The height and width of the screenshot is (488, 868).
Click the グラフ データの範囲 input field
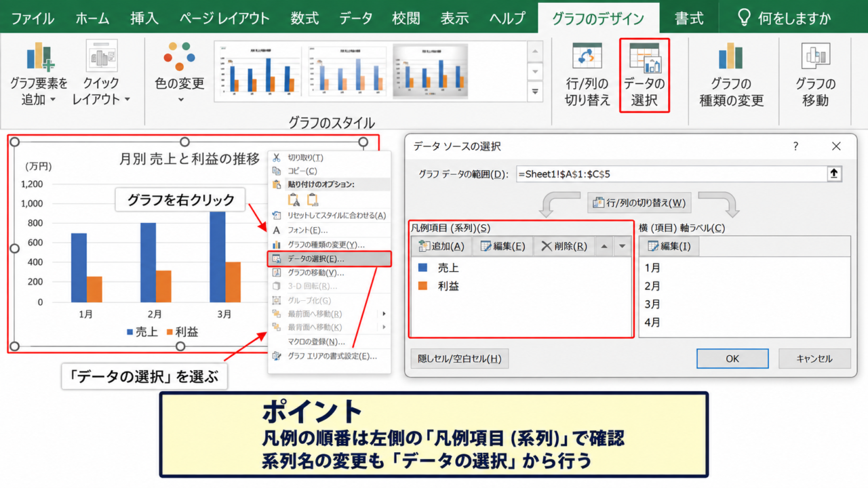[670, 174]
